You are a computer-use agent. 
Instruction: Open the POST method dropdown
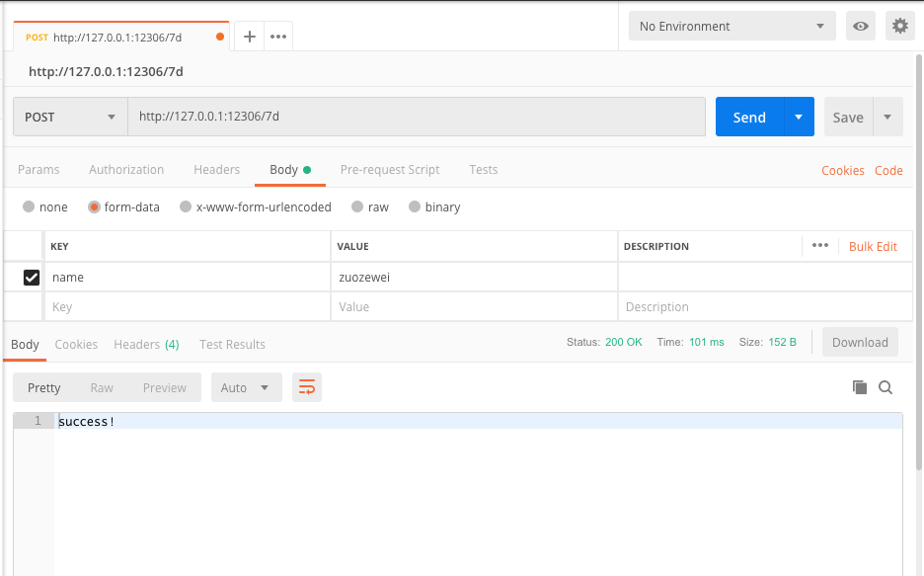point(70,117)
